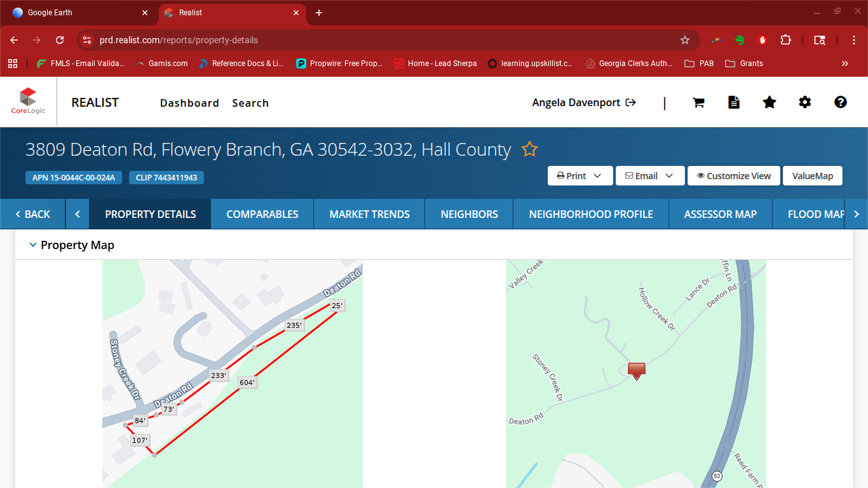
Task: Go to the Dashboard
Action: click(189, 103)
